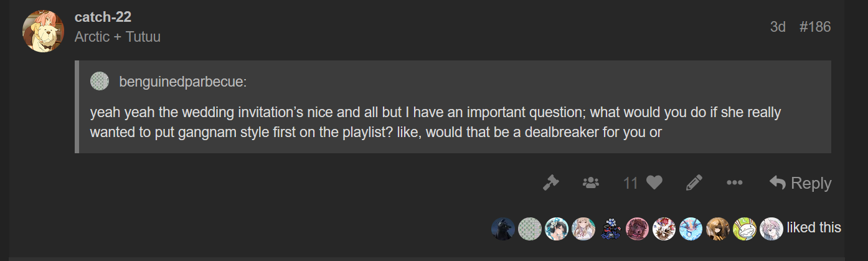Like the post with the heart icon

pos(654,183)
